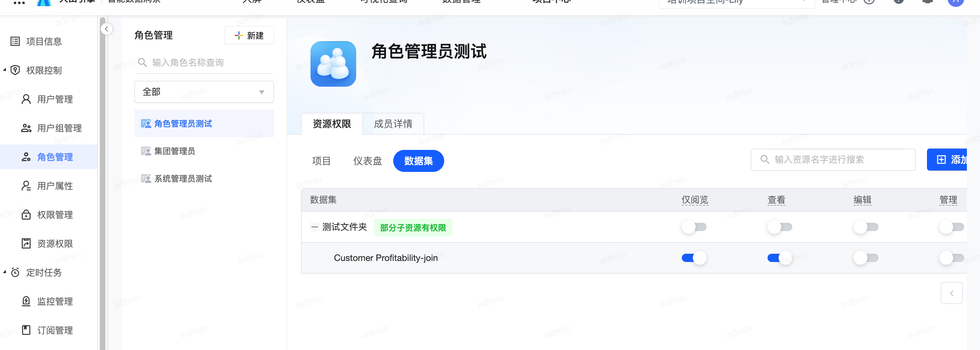
Task: Collapse the 测试文件夹 folder row
Action: coord(314,227)
